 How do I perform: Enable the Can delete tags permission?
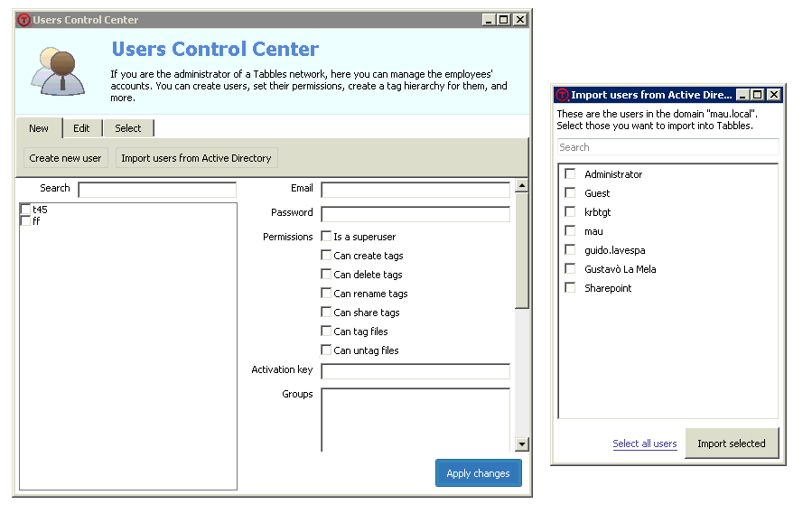pos(326,274)
